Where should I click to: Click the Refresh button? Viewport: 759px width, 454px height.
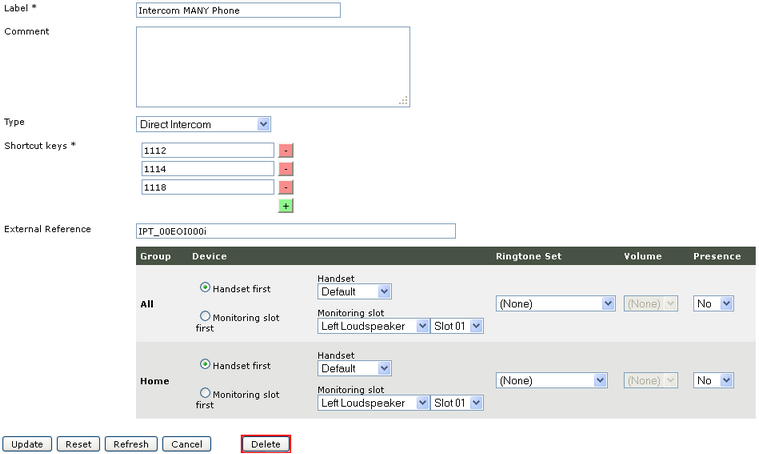131,444
